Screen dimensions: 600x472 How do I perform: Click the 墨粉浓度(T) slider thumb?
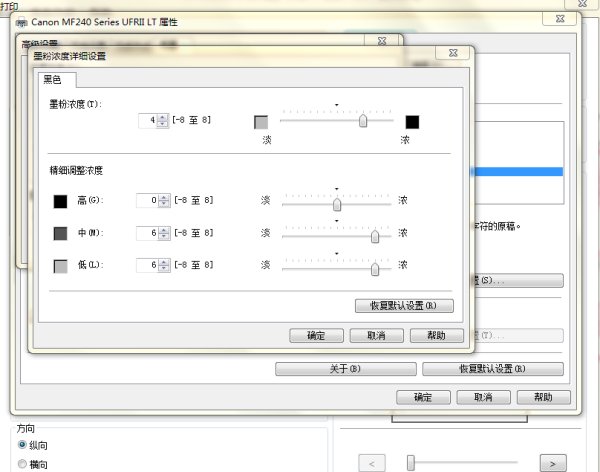click(x=363, y=121)
